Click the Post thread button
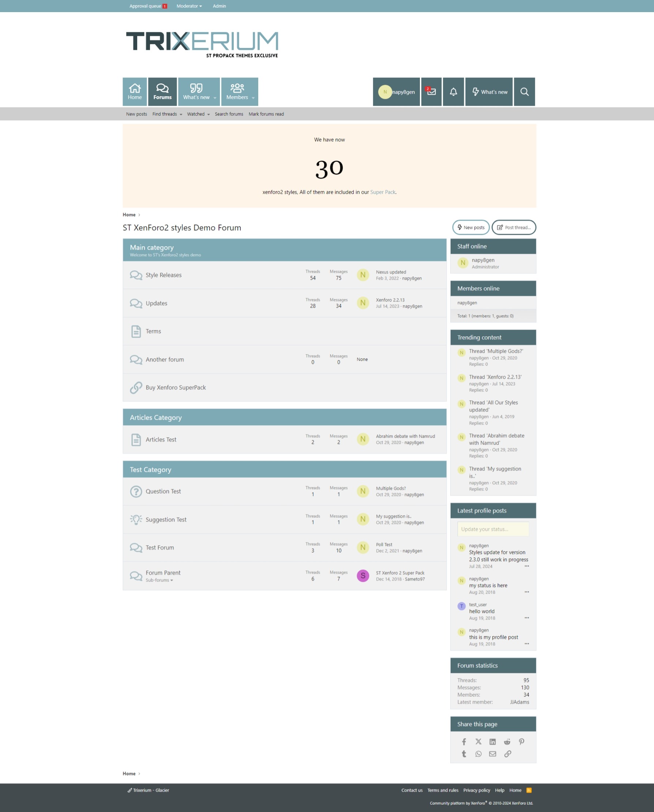This screenshot has height=812, width=654. coord(514,227)
